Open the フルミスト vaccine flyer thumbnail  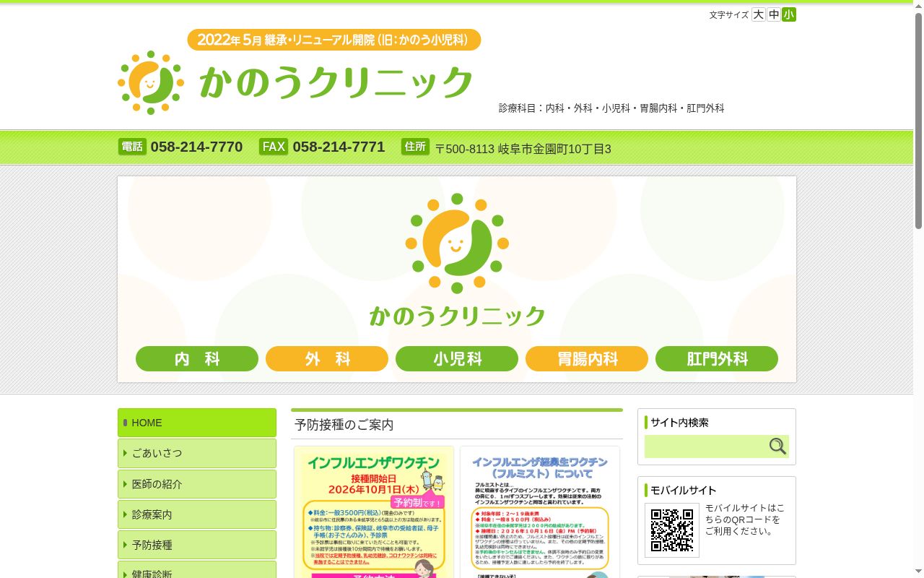pos(540,512)
